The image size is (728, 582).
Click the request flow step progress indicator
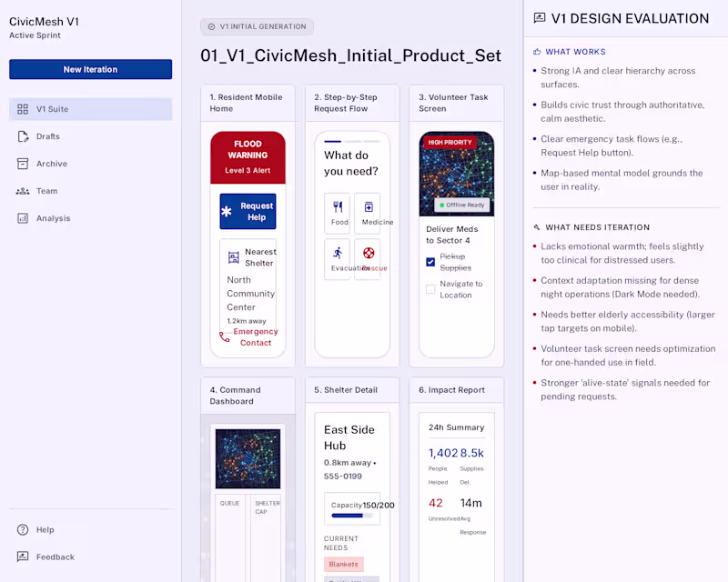tap(351, 141)
